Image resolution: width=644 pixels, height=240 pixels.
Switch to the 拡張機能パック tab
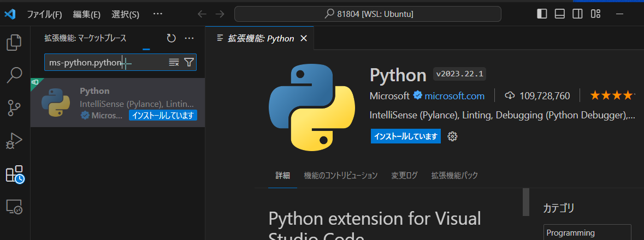tap(454, 176)
